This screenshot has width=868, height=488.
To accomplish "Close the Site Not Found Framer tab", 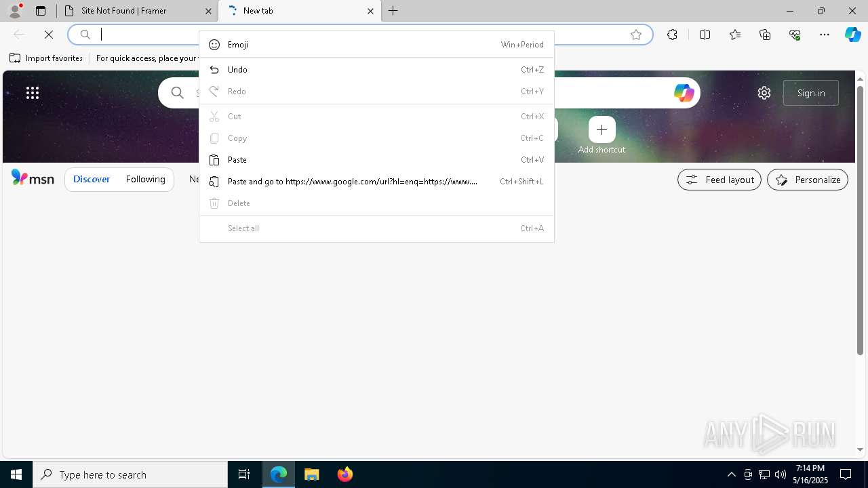I will pyautogui.click(x=208, y=11).
